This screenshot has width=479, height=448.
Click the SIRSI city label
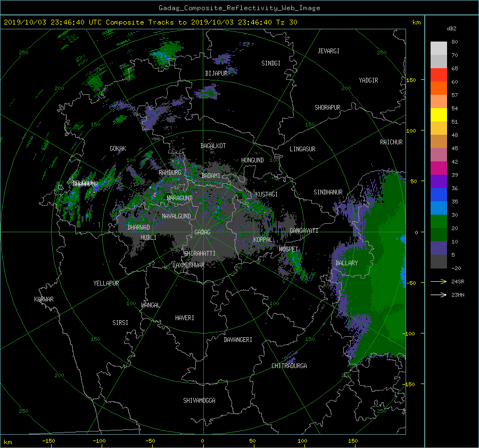[x=120, y=323]
